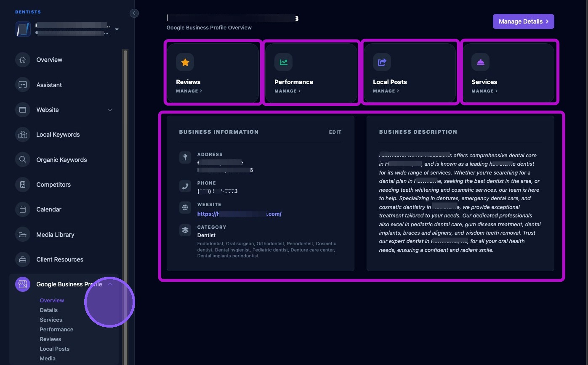Click the Organic Keywords search icon
The width and height of the screenshot is (588, 365).
pyautogui.click(x=23, y=160)
